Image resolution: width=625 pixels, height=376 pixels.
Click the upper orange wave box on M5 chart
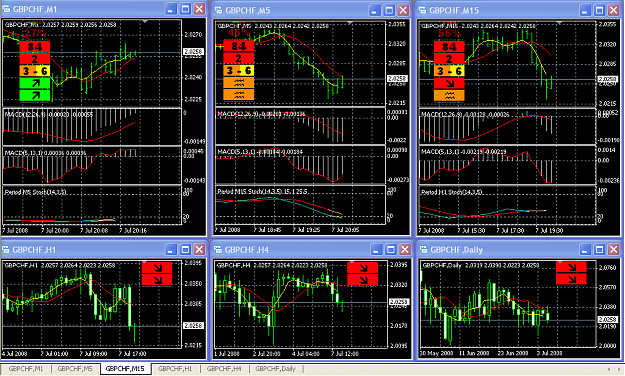239,83
